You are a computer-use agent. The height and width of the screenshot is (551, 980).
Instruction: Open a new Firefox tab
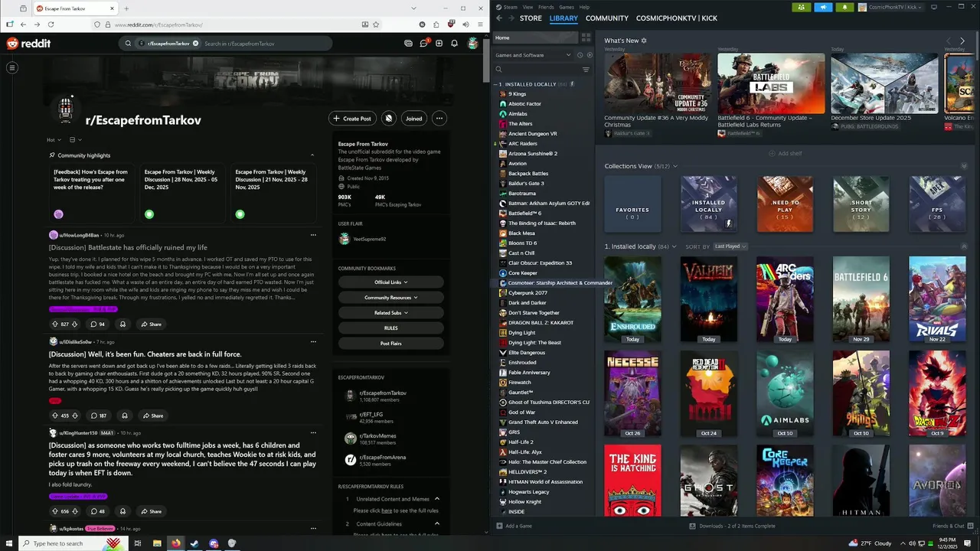pyautogui.click(x=127, y=8)
